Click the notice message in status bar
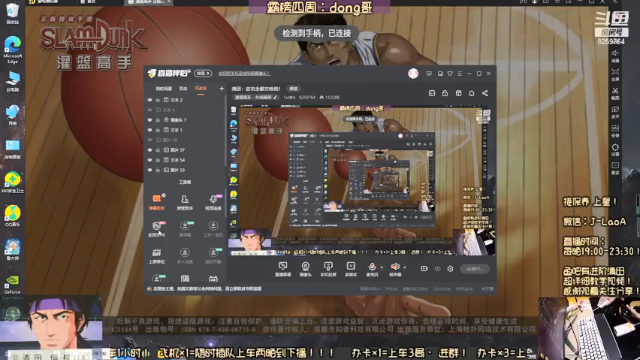The width and height of the screenshot is (640, 360). click(x=207, y=289)
